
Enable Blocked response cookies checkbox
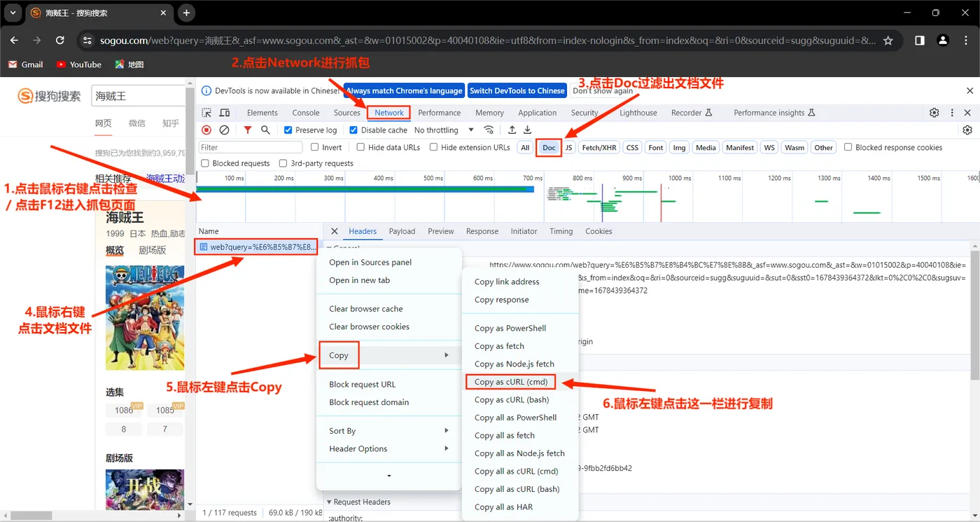(x=848, y=147)
